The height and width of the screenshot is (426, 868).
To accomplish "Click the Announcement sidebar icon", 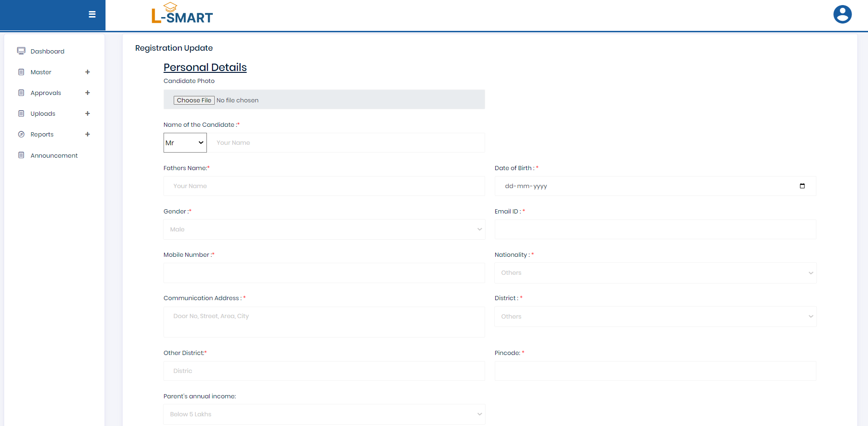I will (x=21, y=155).
